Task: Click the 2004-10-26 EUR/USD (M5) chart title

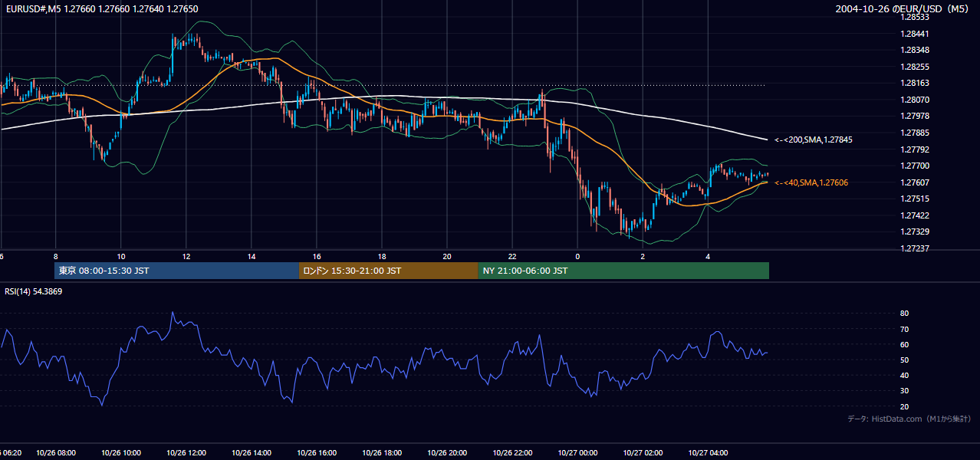Action: pyautogui.click(x=903, y=9)
